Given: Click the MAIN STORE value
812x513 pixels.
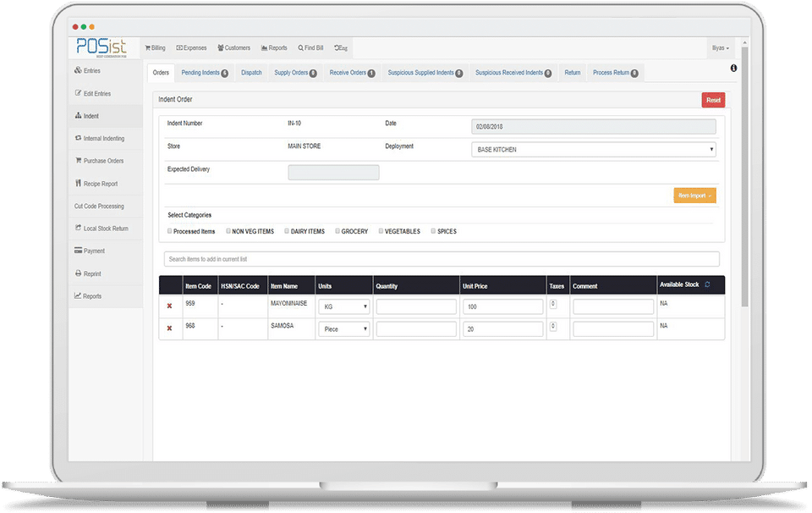Looking at the screenshot, I should pyautogui.click(x=304, y=146).
